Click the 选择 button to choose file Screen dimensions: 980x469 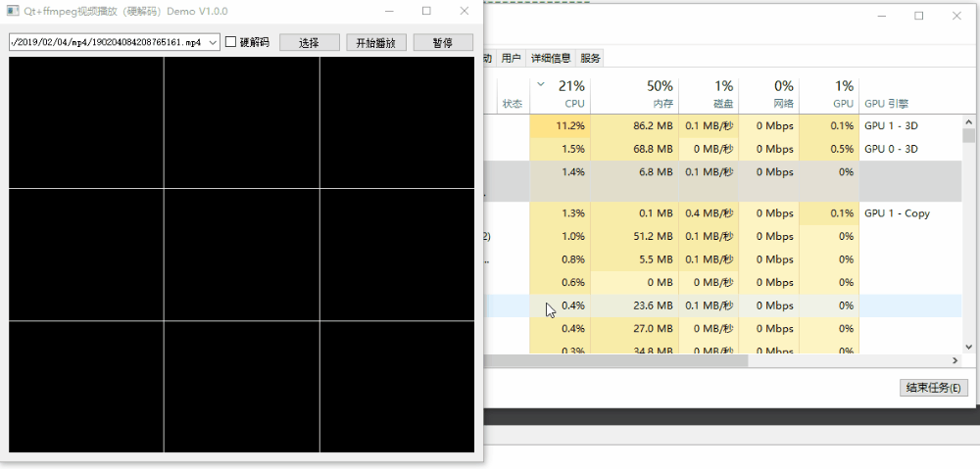(x=309, y=42)
